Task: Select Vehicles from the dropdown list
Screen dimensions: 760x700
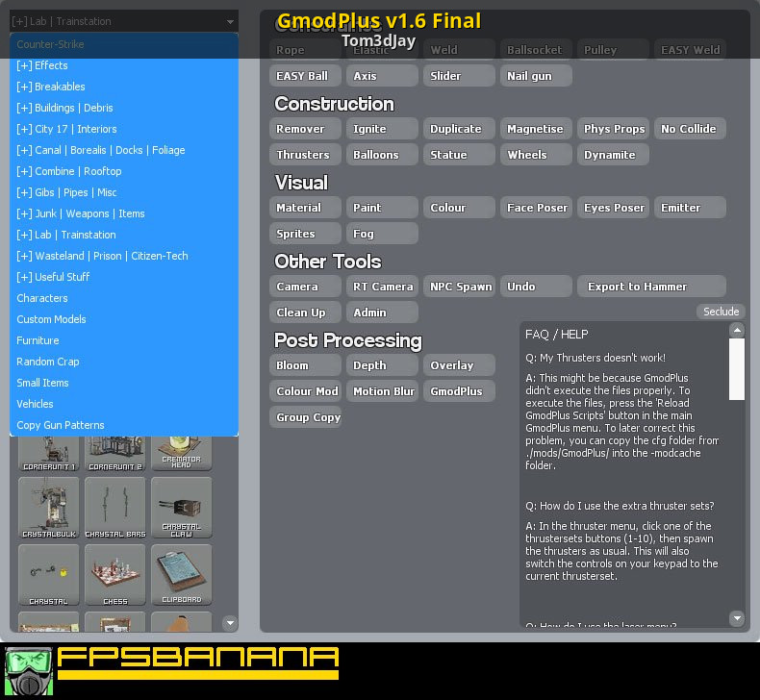Action: 35,404
